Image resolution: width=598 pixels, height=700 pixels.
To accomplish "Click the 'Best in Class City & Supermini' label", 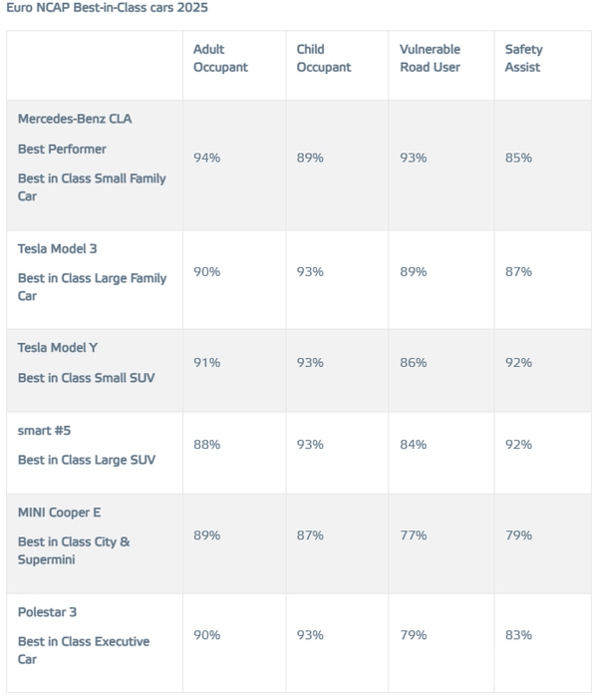I will click(x=74, y=550).
